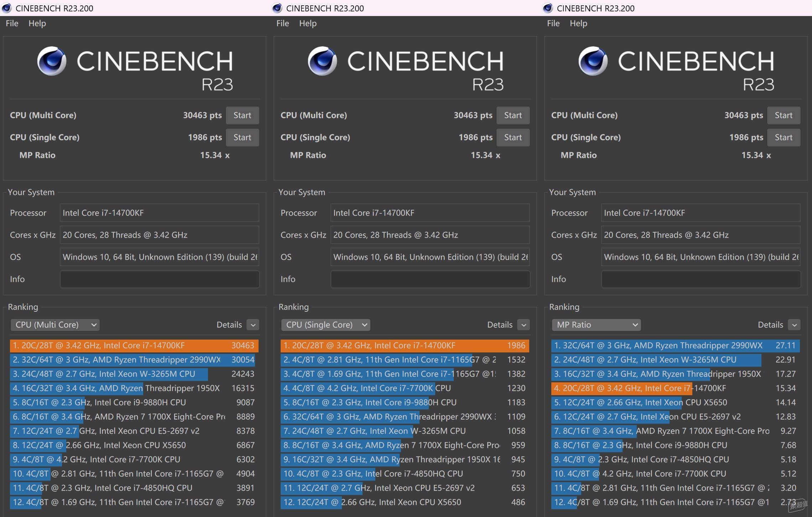Select Ryzen 7 1700X row with ratio 9.27
The width and height of the screenshot is (812, 517).
(676, 431)
